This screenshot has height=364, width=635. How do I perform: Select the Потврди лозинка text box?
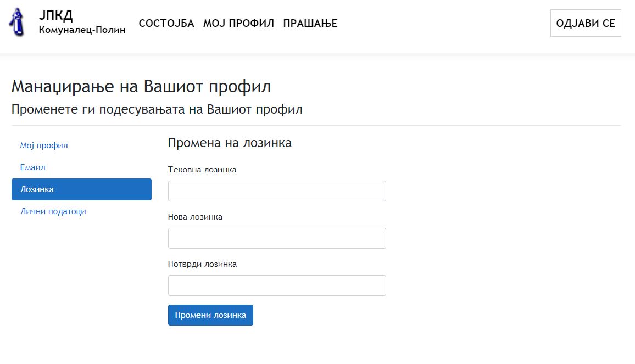click(277, 285)
